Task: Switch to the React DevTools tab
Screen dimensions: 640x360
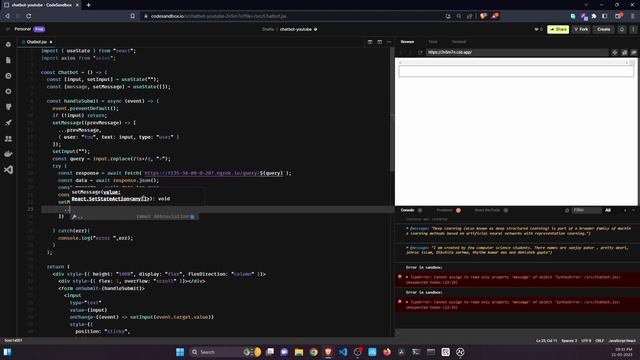Action: [x=487, y=210]
